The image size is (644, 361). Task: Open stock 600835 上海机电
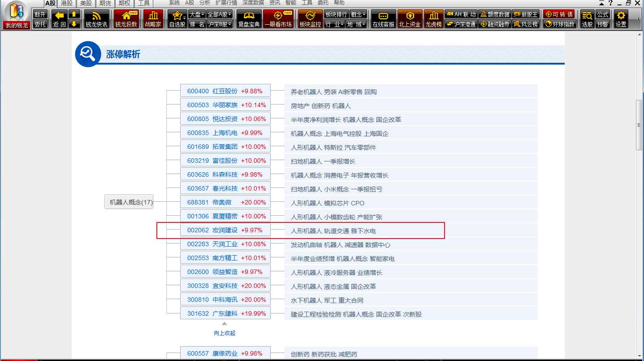tap(225, 133)
